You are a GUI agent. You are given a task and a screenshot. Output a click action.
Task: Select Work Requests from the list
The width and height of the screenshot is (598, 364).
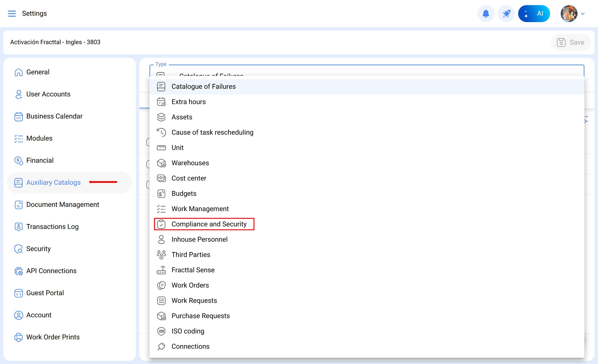(194, 301)
